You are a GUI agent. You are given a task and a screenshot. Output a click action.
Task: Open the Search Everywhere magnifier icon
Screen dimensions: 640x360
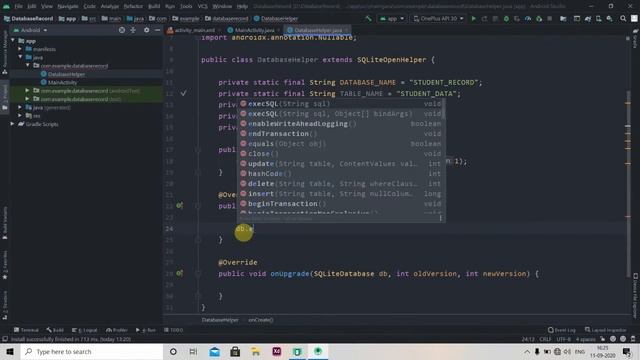[x=623, y=19]
